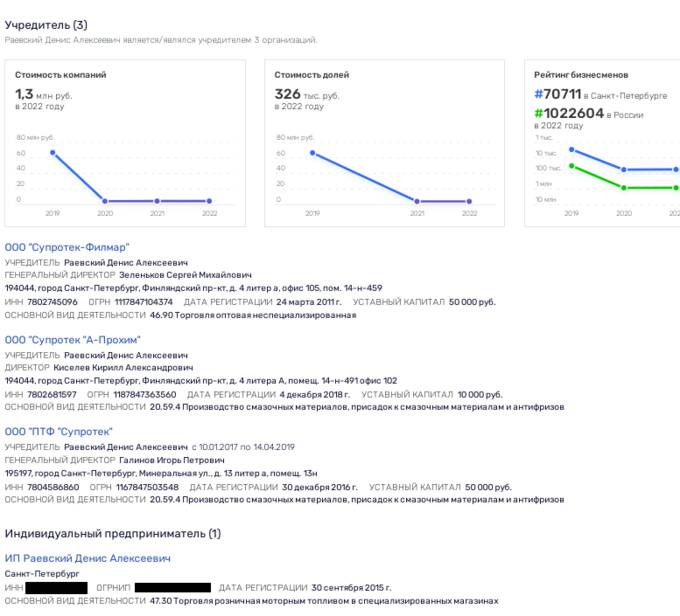
Task: Select activity 46.90 Торговля оптовая неспециализированная
Action: click(x=253, y=315)
